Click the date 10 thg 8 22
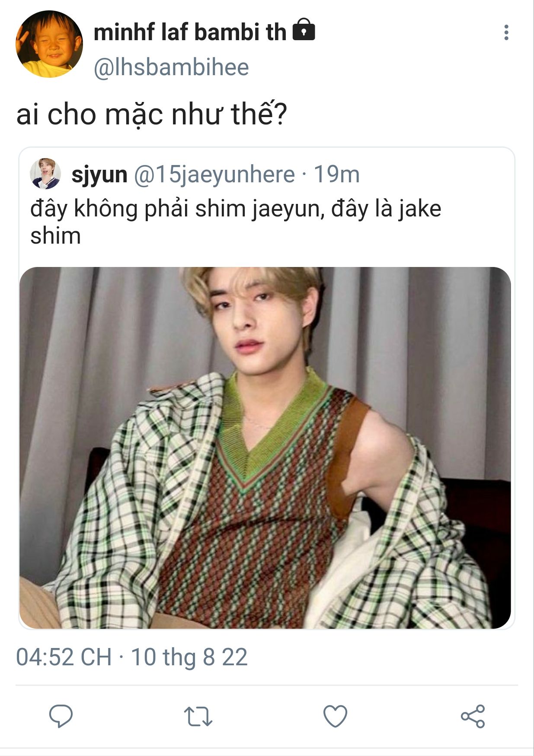Viewport: 534px width, 756px height. pos(189,657)
